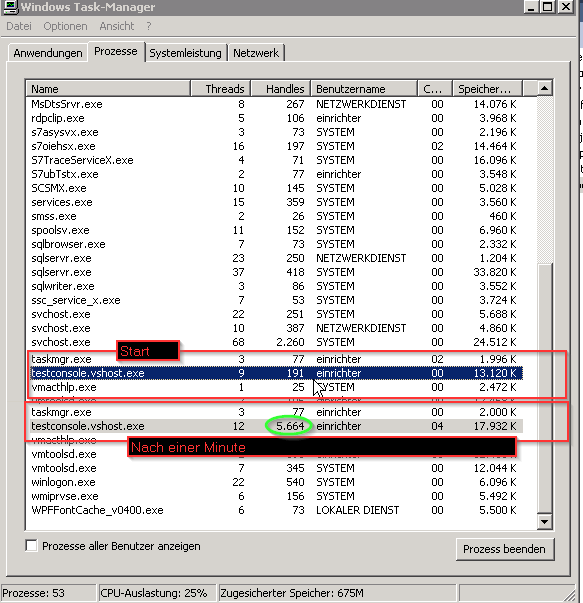Click the 'Prozess beenden' button

(505, 549)
